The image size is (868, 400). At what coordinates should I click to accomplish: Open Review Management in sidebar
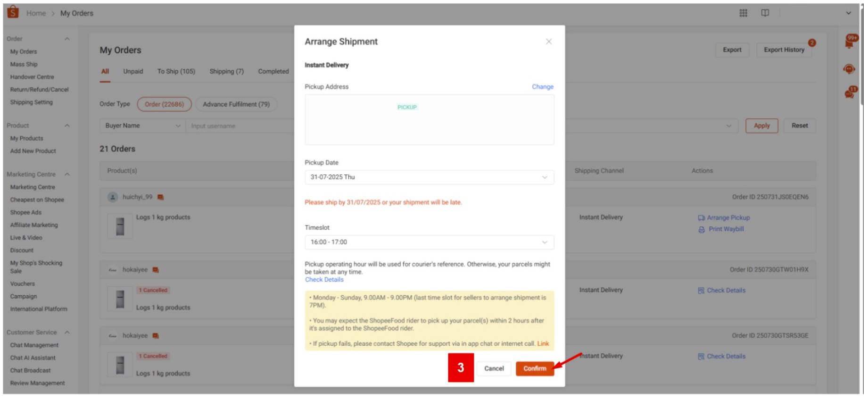pyautogui.click(x=38, y=383)
